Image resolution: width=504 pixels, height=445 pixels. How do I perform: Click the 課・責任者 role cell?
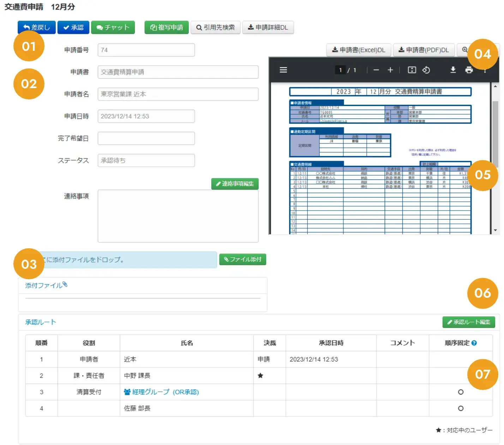click(x=89, y=376)
